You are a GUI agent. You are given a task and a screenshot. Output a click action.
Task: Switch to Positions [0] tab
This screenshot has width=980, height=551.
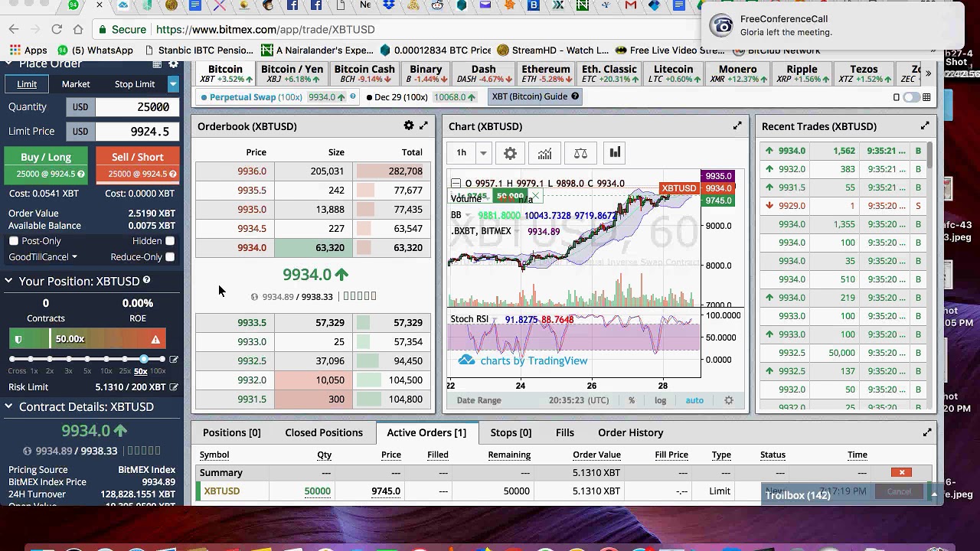pyautogui.click(x=232, y=432)
